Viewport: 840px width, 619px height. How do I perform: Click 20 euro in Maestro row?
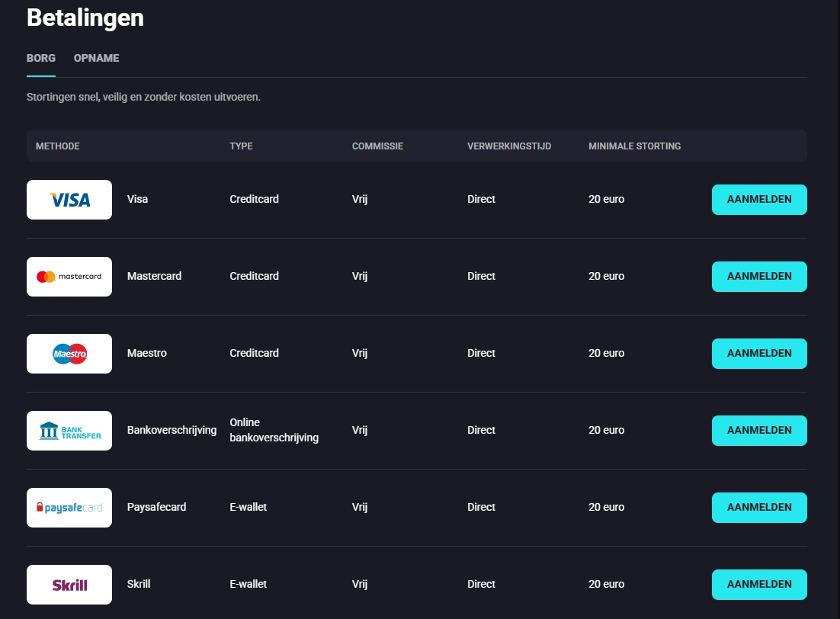607,353
